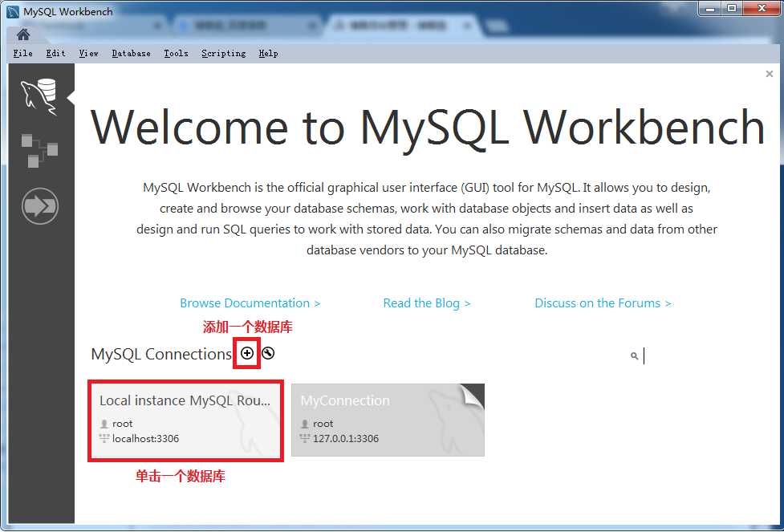Click the connections search magnifier icon

(x=634, y=356)
